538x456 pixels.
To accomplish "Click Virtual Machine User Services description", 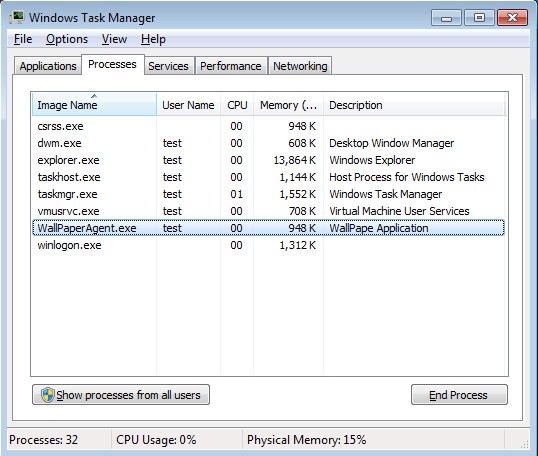I will coord(399,211).
